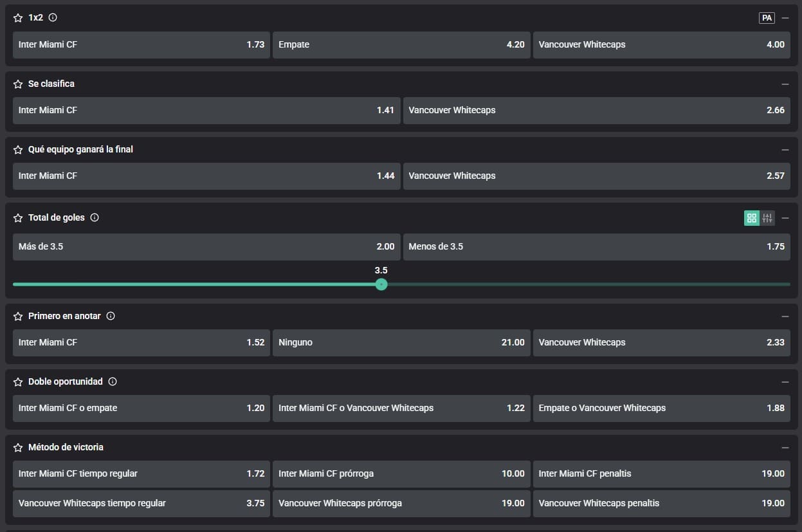The width and height of the screenshot is (802, 532).
Task: Select Empate at 4.20 odds
Action: [401, 45]
